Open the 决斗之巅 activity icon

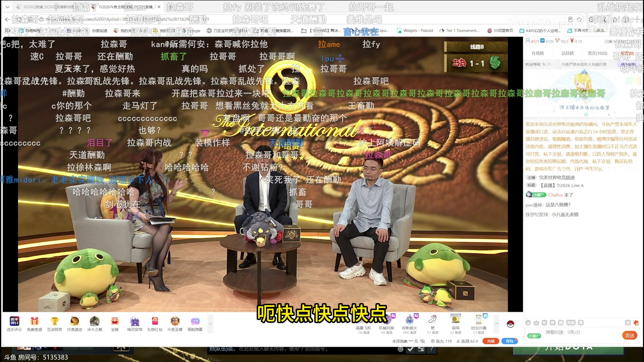tap(95, 324)
